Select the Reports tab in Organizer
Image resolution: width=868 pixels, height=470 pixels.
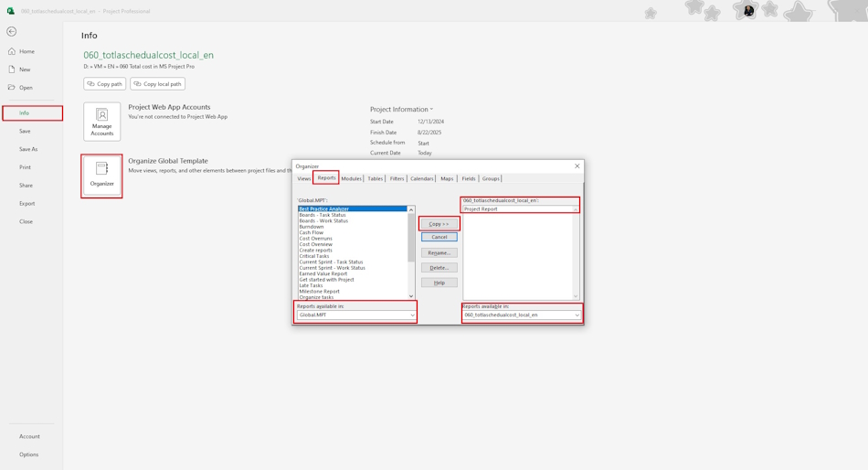(326, 178)
